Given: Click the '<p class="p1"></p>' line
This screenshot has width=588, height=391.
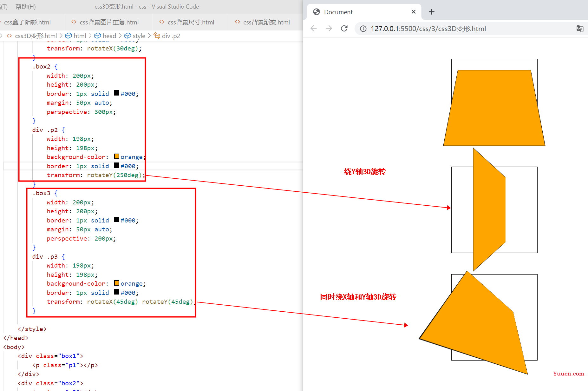Looking at the screenshot, I should 65,365.
